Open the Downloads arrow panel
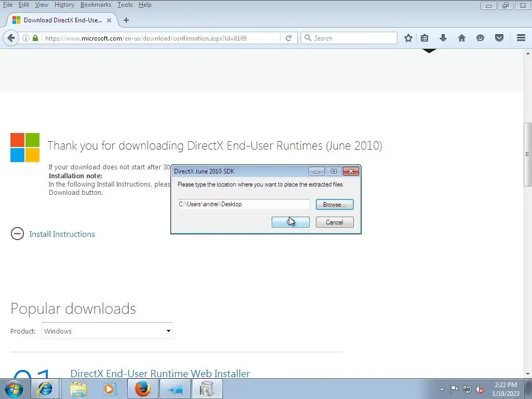 [x=443, y=38]
